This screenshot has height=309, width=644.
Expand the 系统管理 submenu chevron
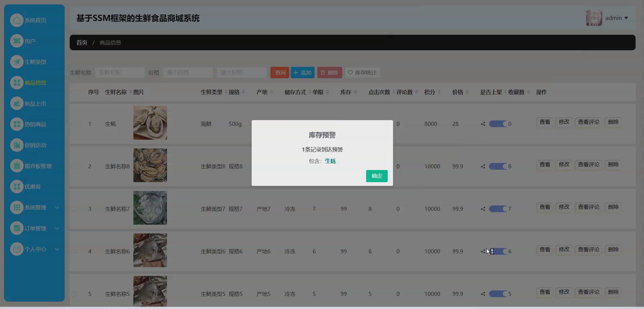point(57,207)
